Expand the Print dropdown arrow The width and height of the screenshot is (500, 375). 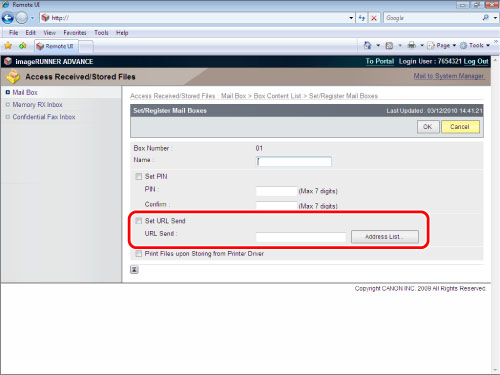pyautogui.click(x=422, y=45)
